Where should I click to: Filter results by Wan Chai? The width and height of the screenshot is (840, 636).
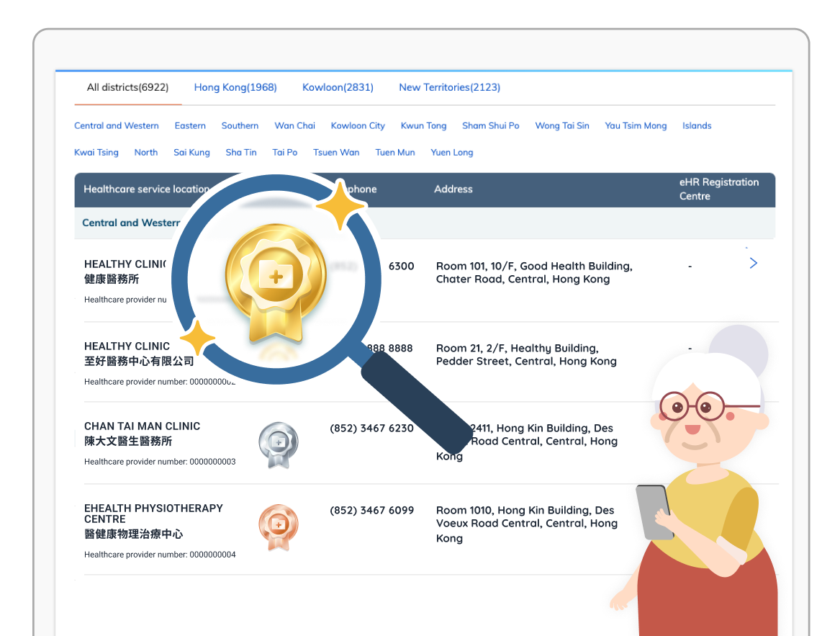click(294, 125)
